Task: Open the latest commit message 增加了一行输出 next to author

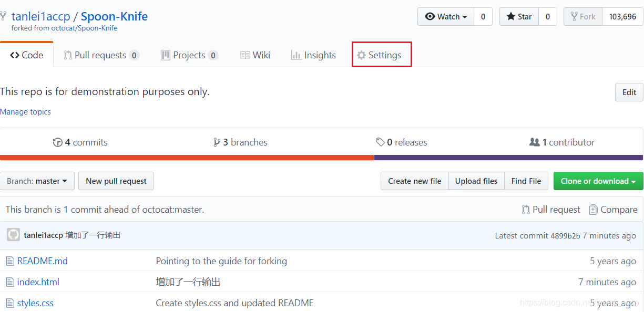Action: click(93, 235)
